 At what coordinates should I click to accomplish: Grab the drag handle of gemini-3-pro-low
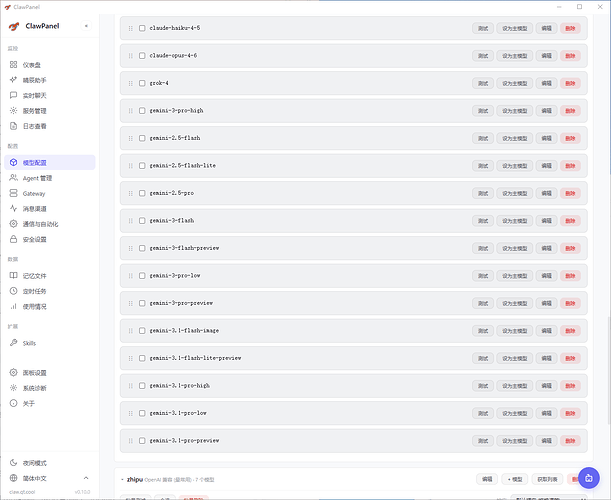coord(131,276)
